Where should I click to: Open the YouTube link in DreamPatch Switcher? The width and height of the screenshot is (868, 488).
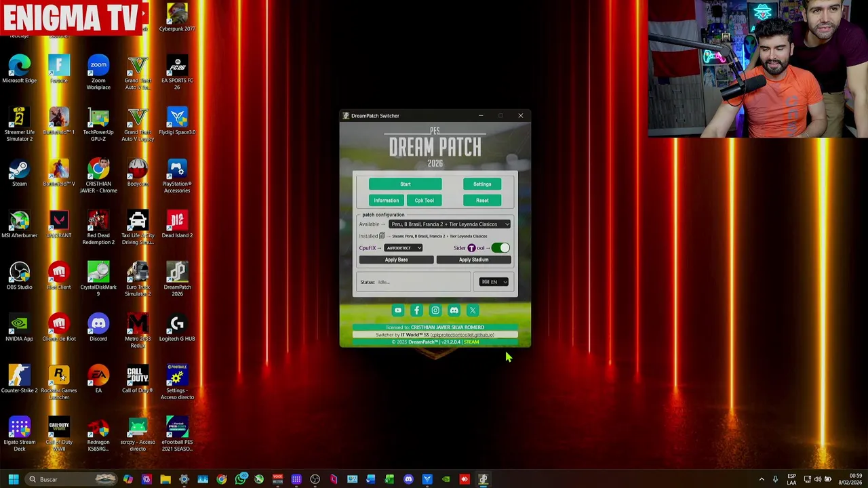(x=398, y=310)
